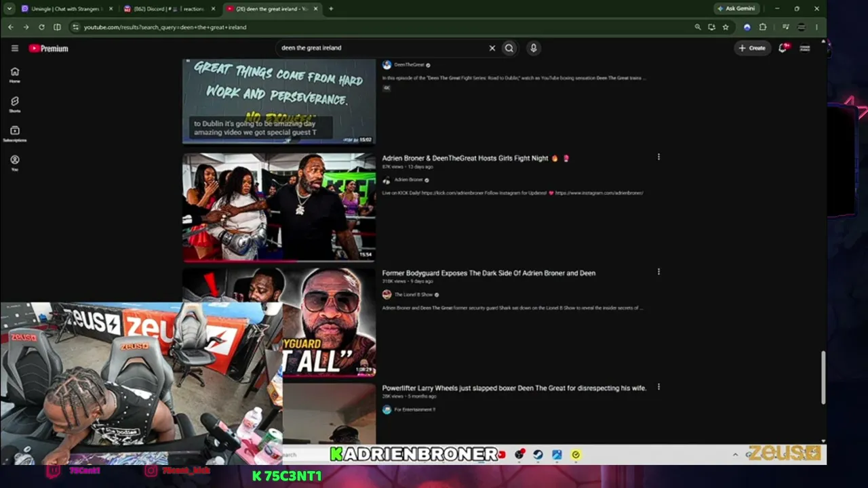Open Shorts from the sidebar

[14, 104]
